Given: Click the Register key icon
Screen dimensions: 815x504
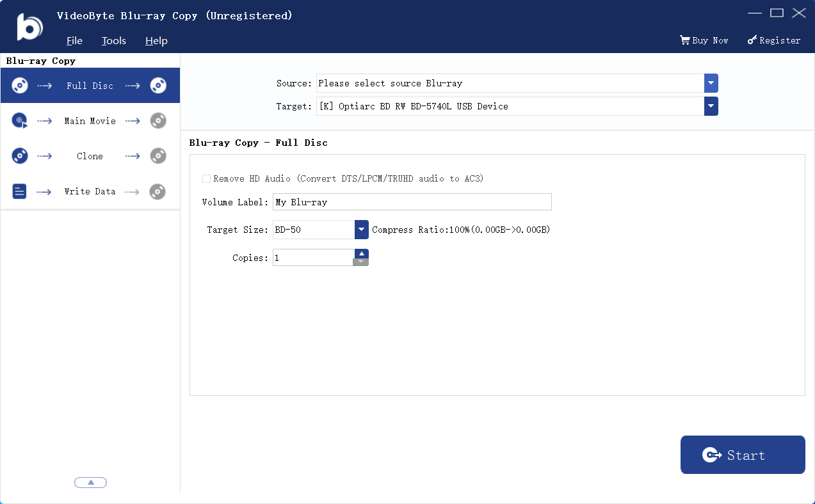Looking at the screenshot, I should (x=752, y=40).
